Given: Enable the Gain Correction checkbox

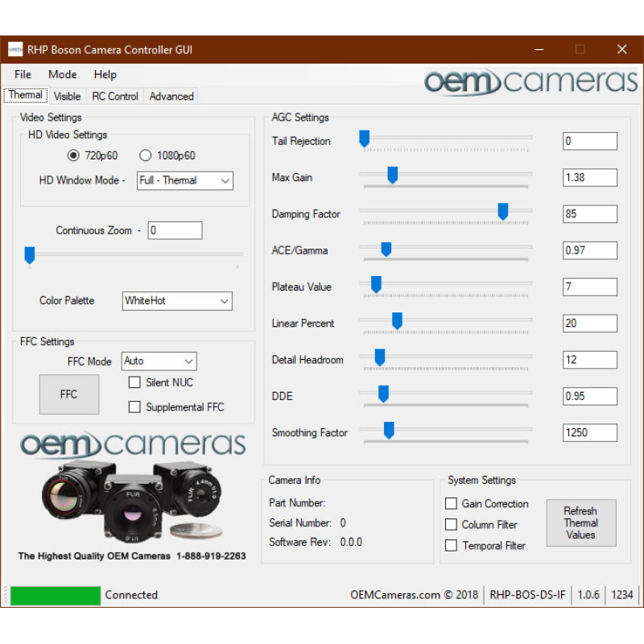Looking at the screenshot, I should (451, 504).
